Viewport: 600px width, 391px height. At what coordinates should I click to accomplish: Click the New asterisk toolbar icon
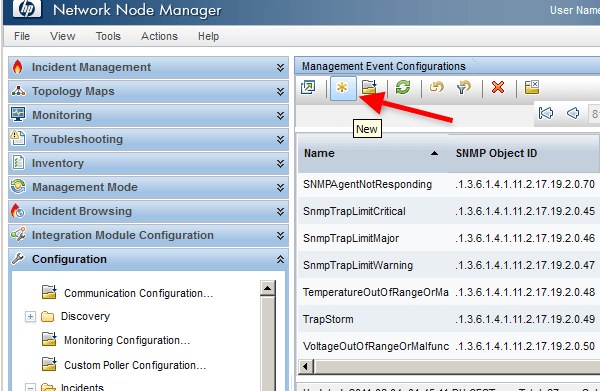(x=342, y=88)
